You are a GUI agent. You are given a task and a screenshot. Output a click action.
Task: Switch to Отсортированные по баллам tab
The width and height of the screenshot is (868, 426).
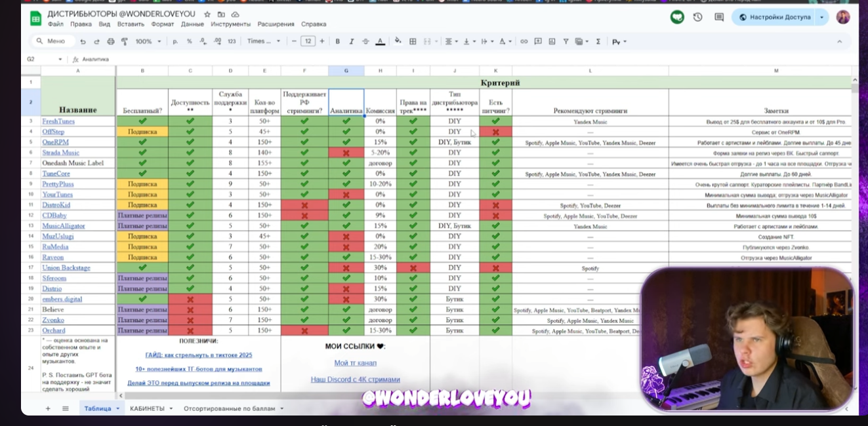point(229,408)
